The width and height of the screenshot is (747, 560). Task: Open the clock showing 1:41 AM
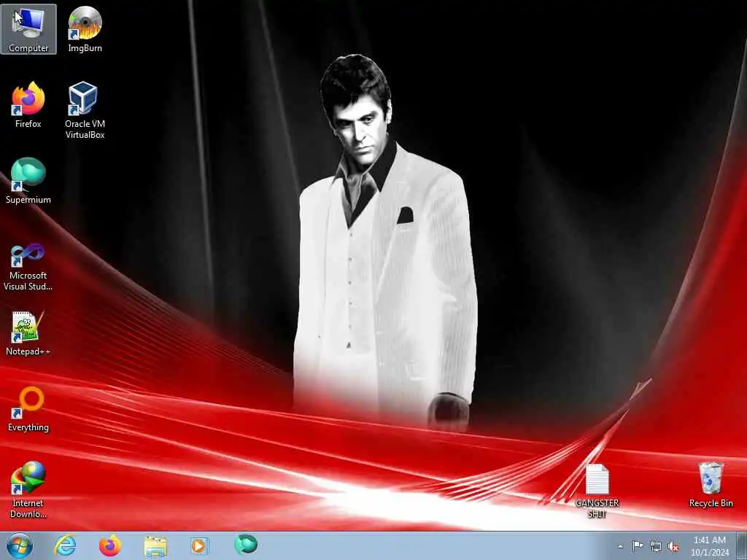(710, 545)
